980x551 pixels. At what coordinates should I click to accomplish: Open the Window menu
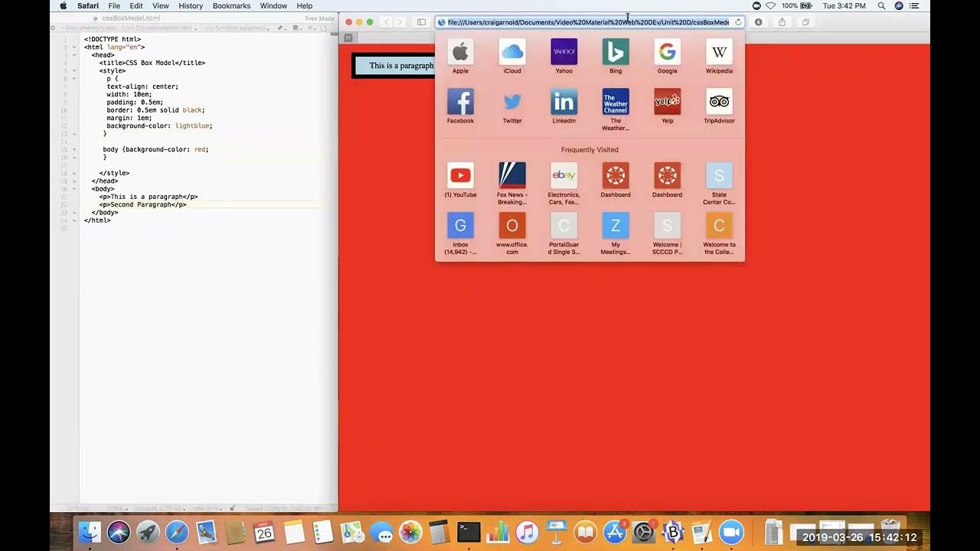[273, 5]
